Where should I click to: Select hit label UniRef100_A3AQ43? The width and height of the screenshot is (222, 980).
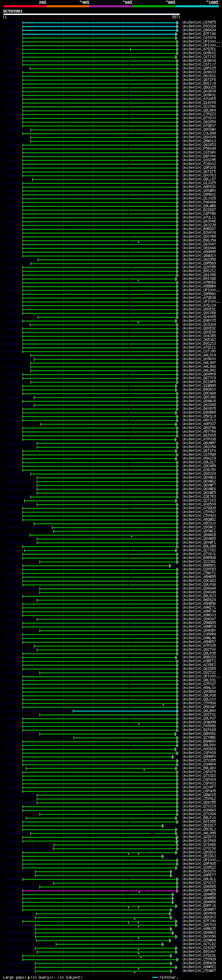tap(199, 810)
